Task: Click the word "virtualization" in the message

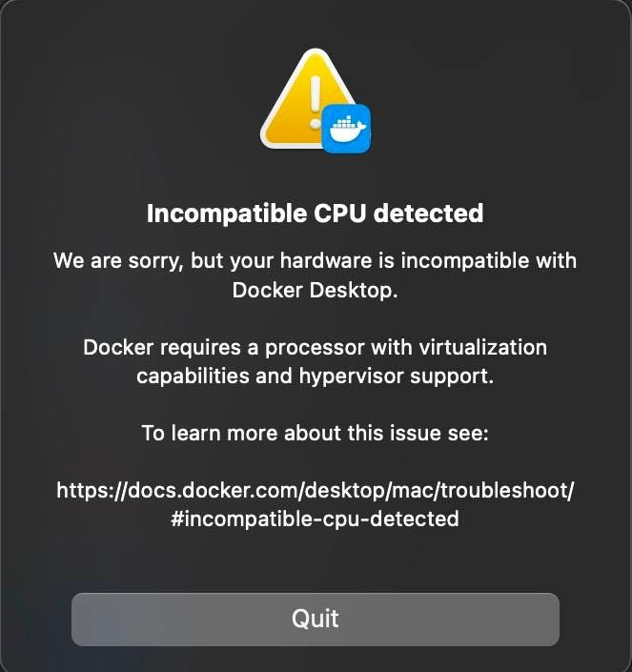Action: [483, 347]
